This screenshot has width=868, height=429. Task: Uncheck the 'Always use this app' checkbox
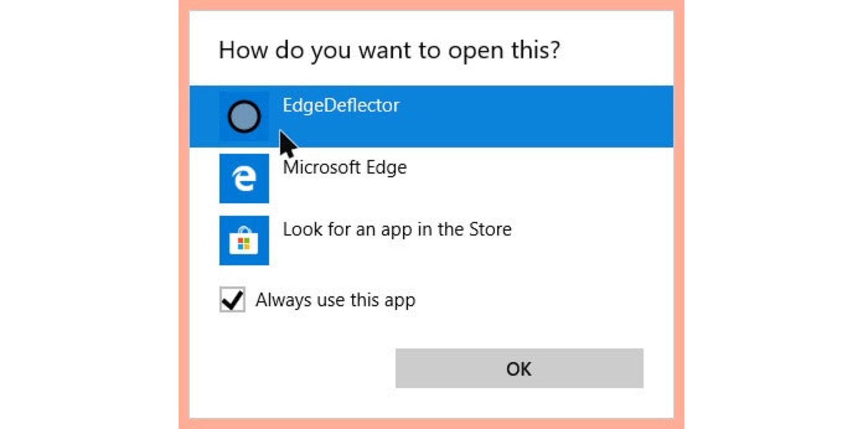232,299
